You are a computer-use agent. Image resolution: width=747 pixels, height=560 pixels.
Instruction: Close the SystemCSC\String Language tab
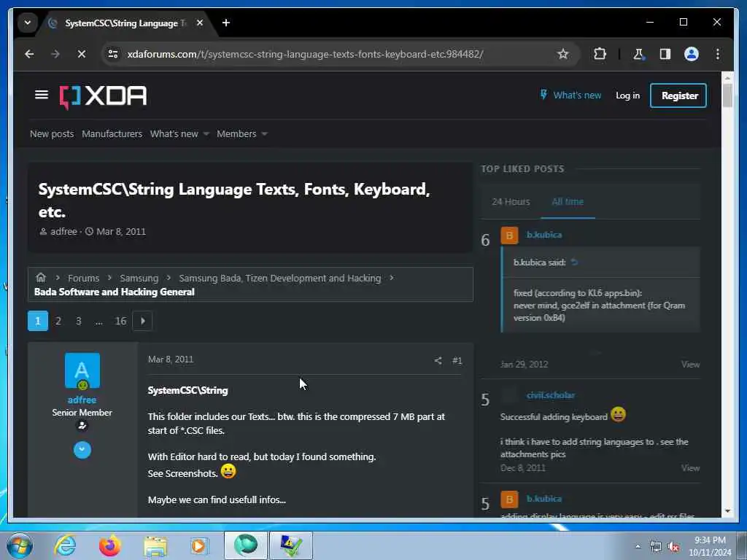click(200, 23)
